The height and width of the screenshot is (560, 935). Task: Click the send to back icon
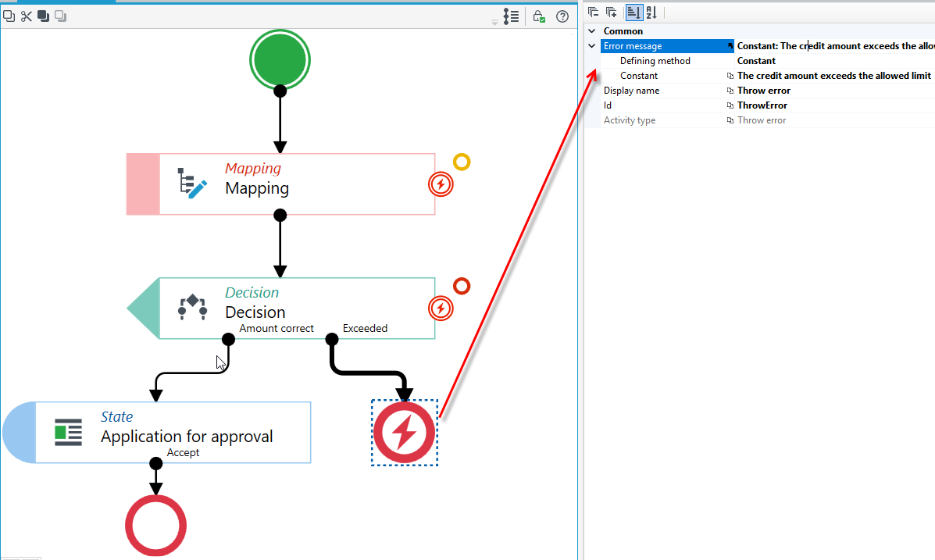pyautogui.click(x=60, y=16)
